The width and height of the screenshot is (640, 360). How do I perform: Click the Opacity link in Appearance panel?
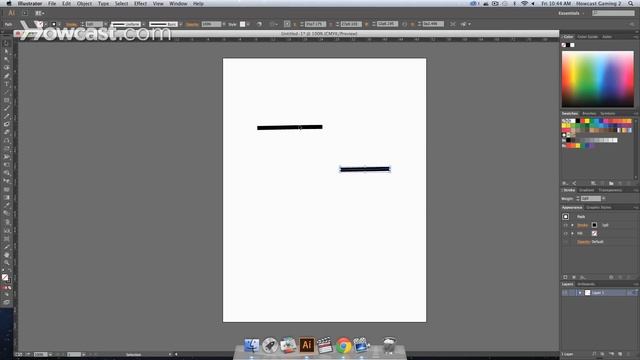[584, 242]
